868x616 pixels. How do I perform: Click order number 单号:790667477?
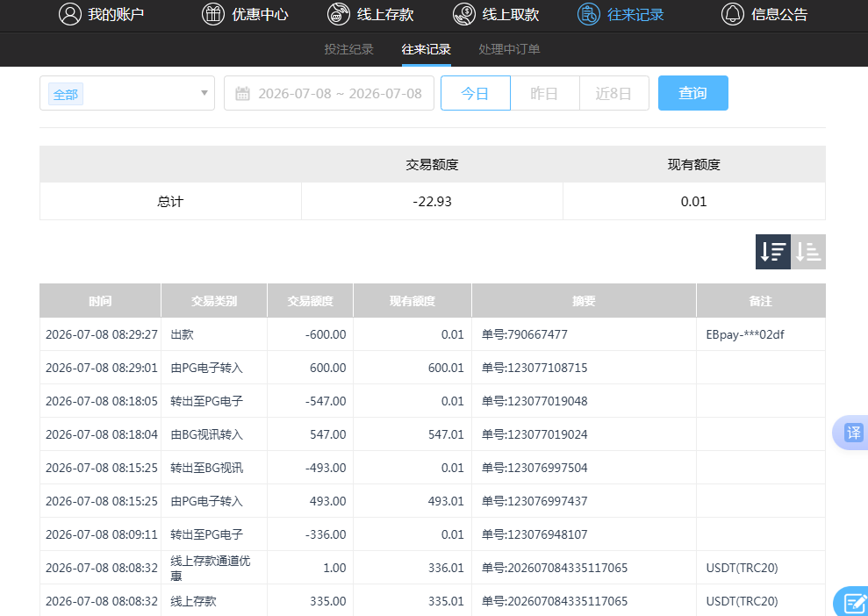click(x=525, y=334)
